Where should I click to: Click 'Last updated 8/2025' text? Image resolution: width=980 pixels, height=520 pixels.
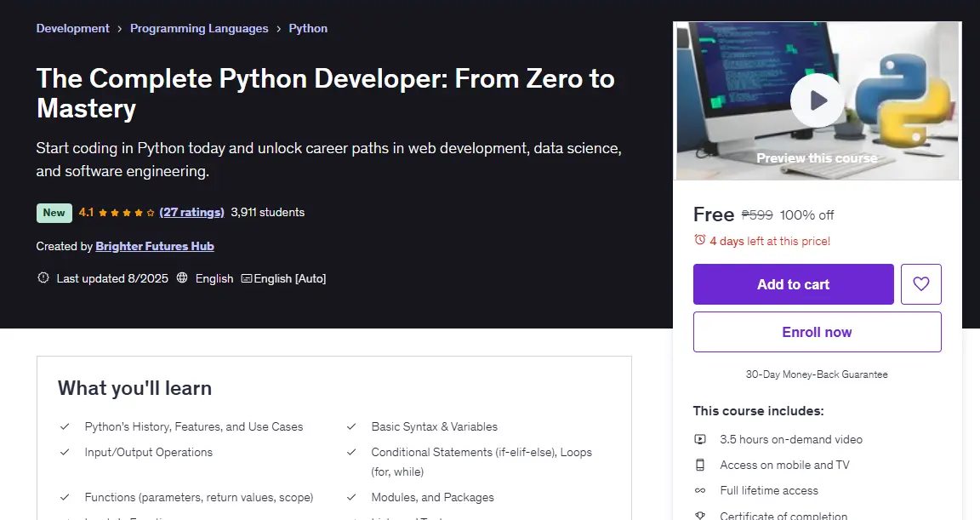pos(112,279)
